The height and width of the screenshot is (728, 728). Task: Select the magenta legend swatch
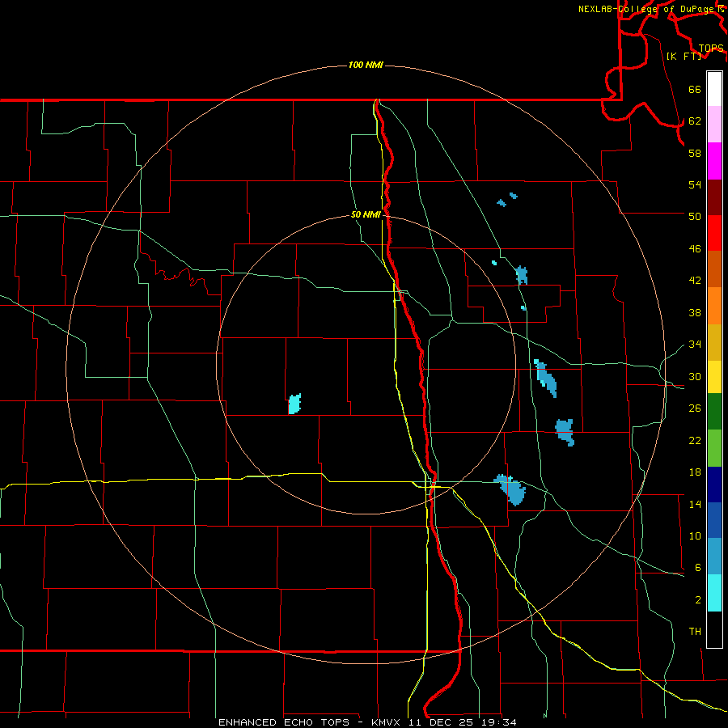(x=714, y=161)
